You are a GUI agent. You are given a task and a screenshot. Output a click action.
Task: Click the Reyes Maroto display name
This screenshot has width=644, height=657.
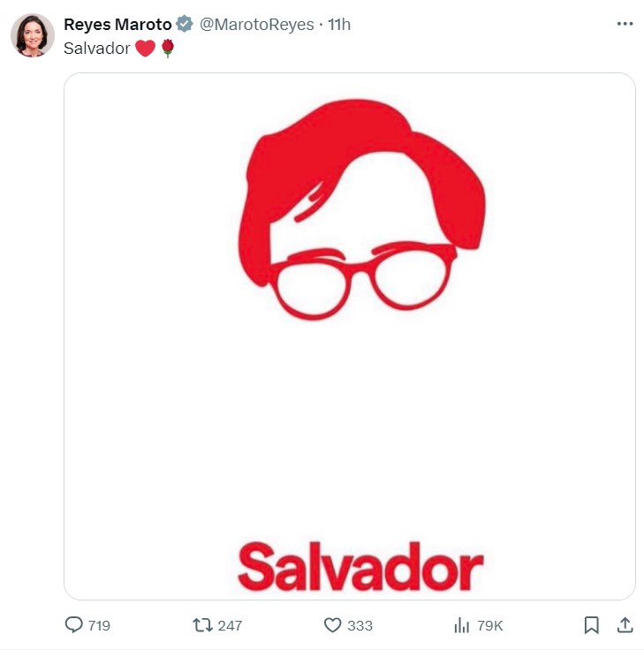117,25
